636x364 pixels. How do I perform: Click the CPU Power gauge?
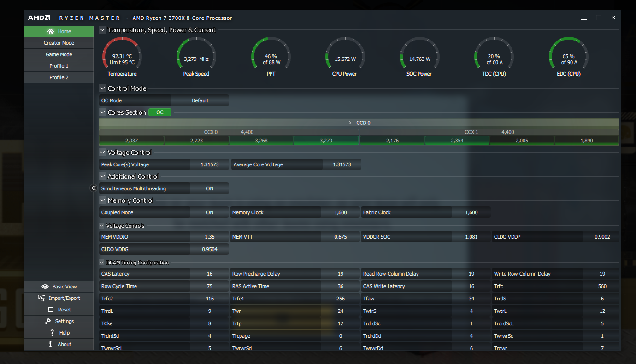click(x=345, y=57)
